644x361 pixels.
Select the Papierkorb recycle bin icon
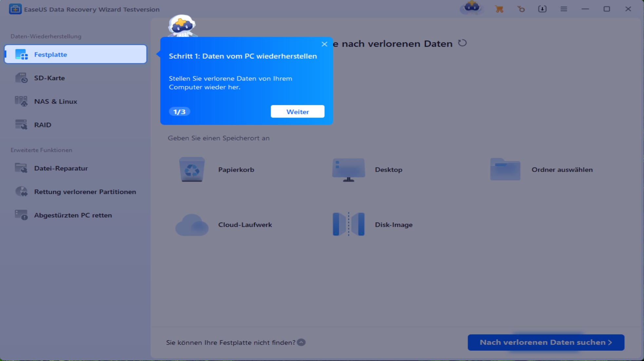(192, 169)
